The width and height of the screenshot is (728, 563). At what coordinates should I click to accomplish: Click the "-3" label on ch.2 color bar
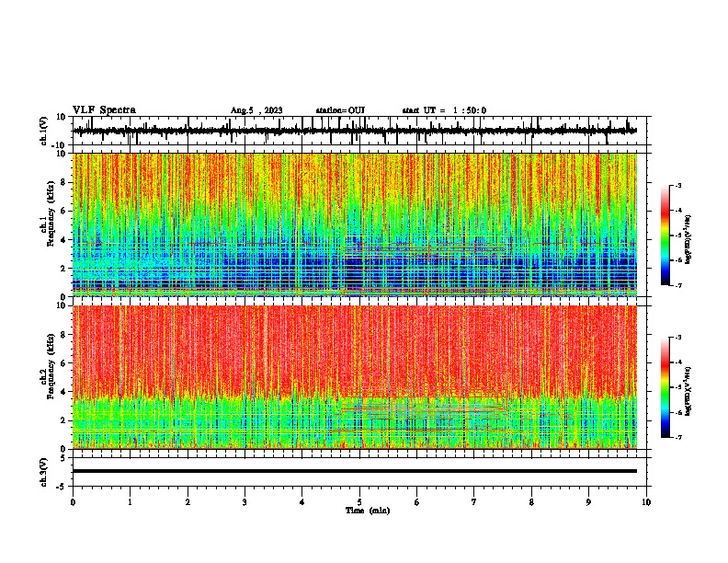(678, 338)
